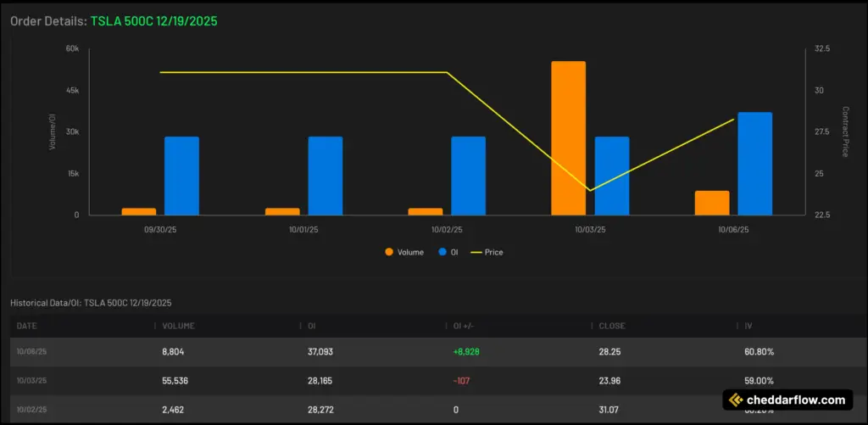The width and height of the screenshot is (868, 425).
Task: Select the 10/03/25 date cell
Action: point(31,381)
